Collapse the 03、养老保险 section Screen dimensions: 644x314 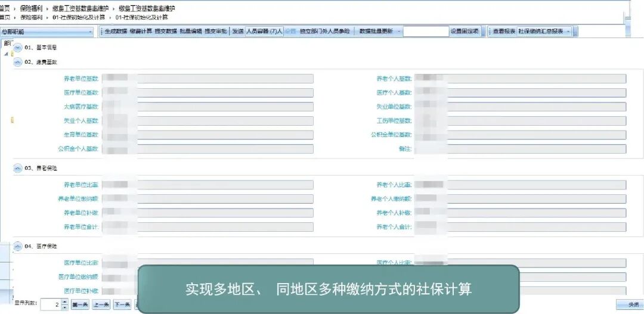click(x=18, y=168)
